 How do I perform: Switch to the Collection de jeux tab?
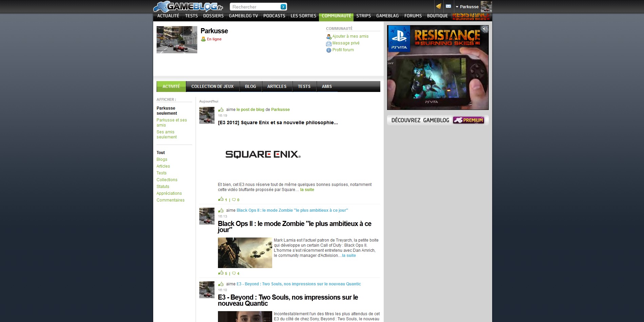tap(212, 87)
